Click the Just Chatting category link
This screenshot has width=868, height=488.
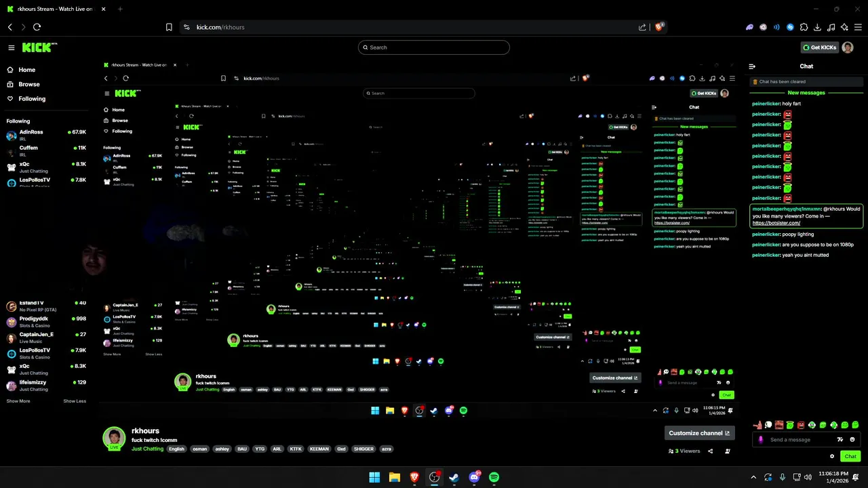(147, 449)
